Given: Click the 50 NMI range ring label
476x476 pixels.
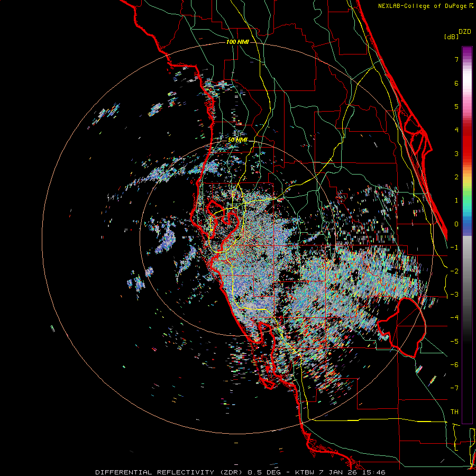Looking at the screenshot, I should [x=237, y=140].
